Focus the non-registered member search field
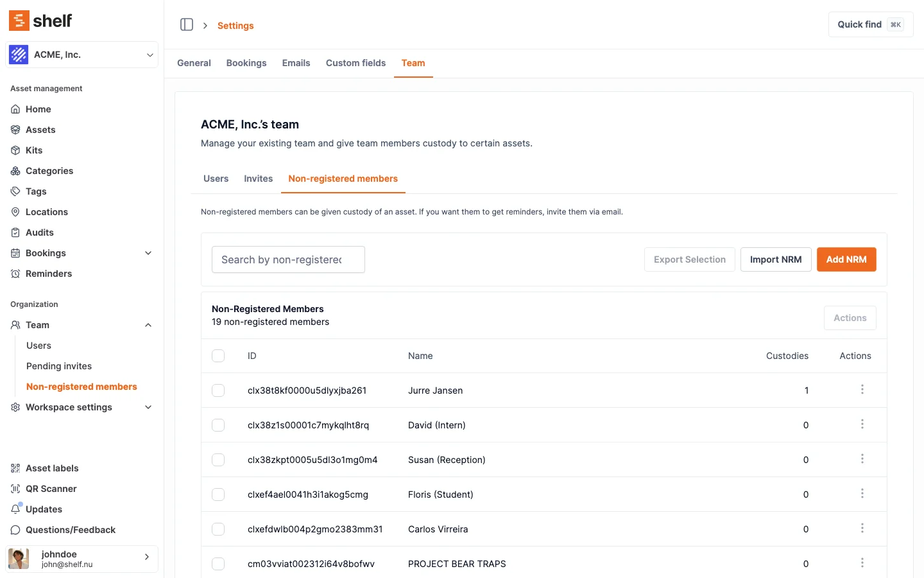Screen dimensions: 924x578 pyautogui.click(x=288, y=259)
